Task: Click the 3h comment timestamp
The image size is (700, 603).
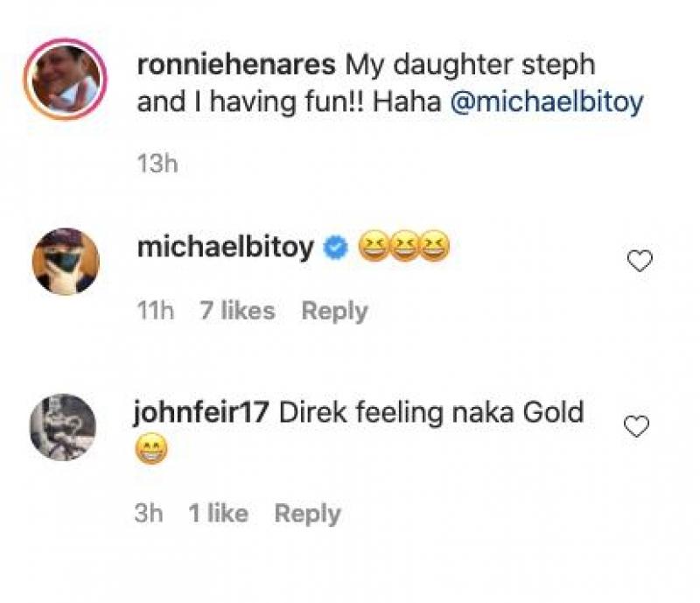Action: tap(150, 514)
